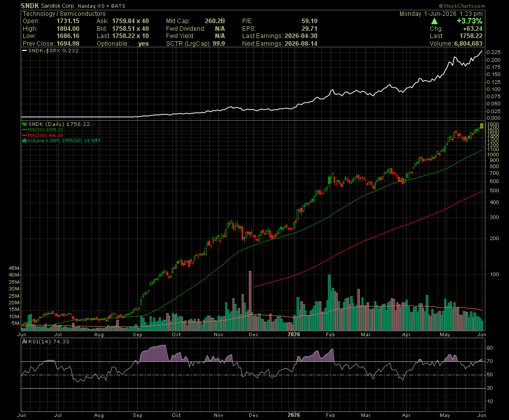Click the StockCharts.com watermark link
The image size is (509, 420).
(x=462, y=6)
